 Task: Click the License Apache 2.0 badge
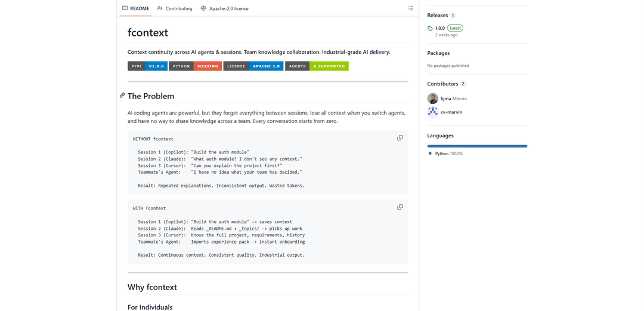pyautogui.click(x=253, y=66)
